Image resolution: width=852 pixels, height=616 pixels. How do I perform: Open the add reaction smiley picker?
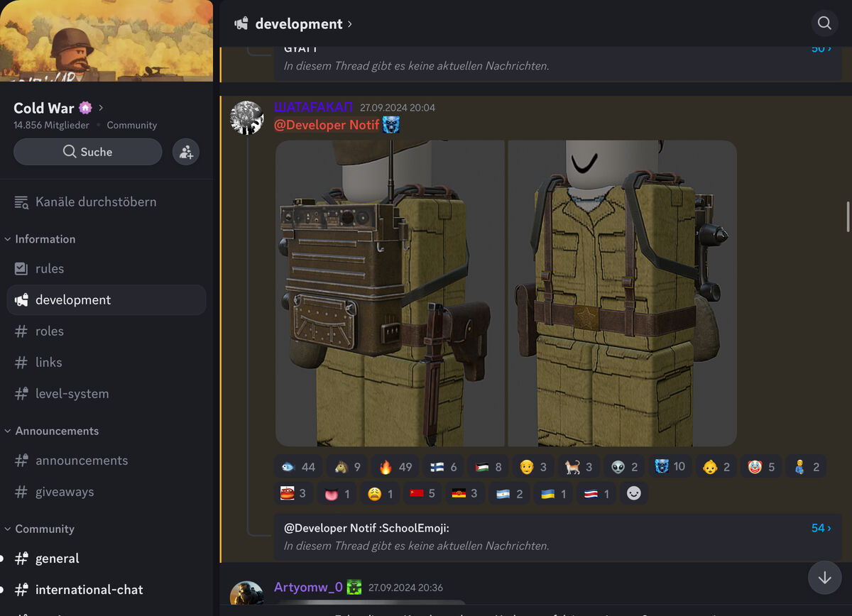[634, 493]
